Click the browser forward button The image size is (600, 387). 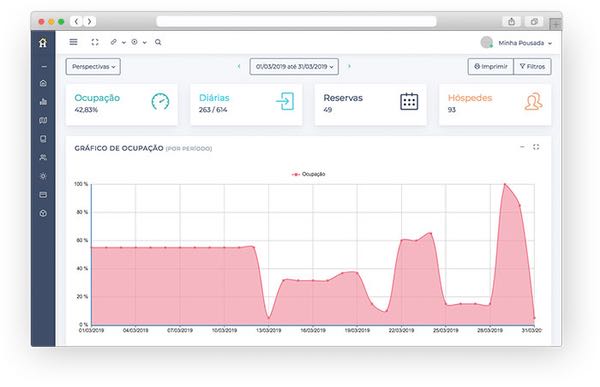[x=90, y=21]
